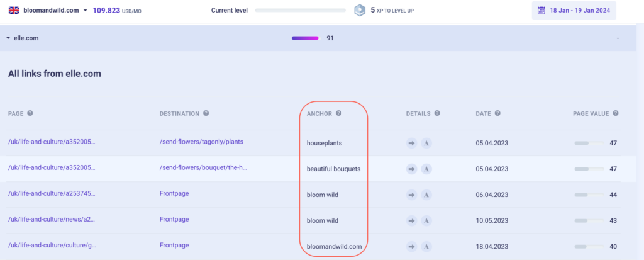Click the elle.com score 91
The image size is (644, 260).
coord(330,38)
